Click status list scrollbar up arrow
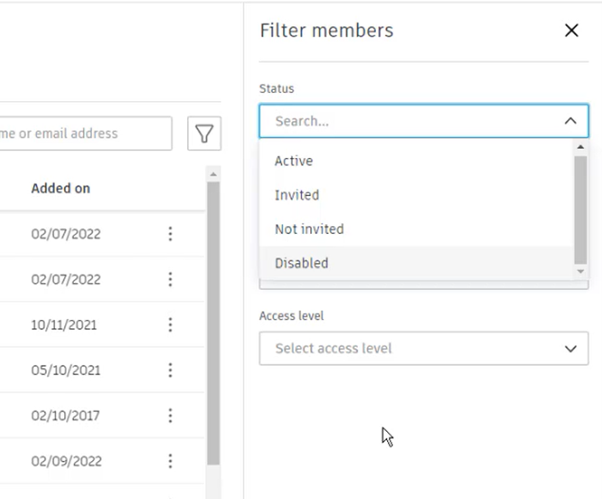Screen dimensions: 602x499 click(580, 147)
